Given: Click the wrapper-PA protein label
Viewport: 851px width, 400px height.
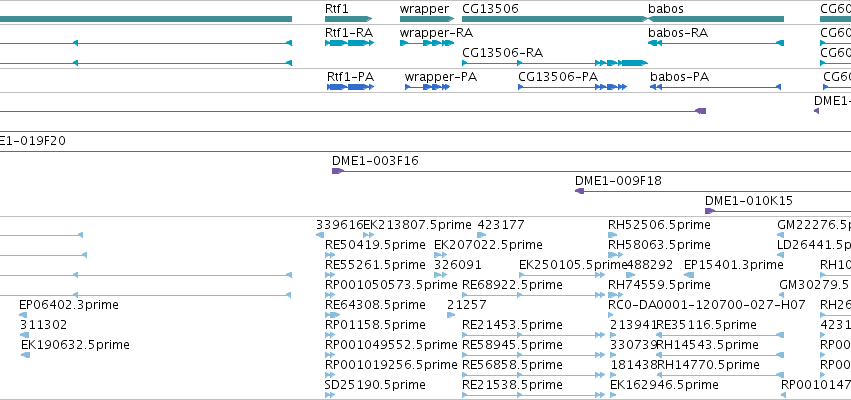Looking at the screenshot, I should pos(440,77).
